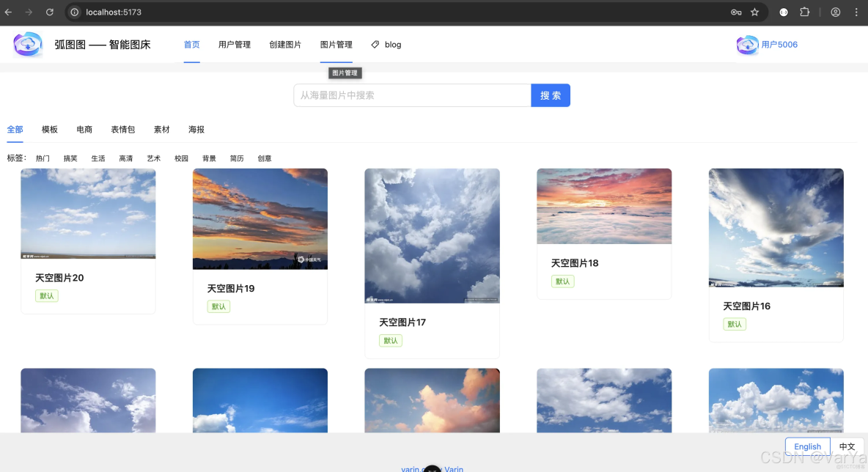The width and height of the screenshot is (868, 472).
Task: Click the Varin avatar in the footer
Action: (432, 468)
